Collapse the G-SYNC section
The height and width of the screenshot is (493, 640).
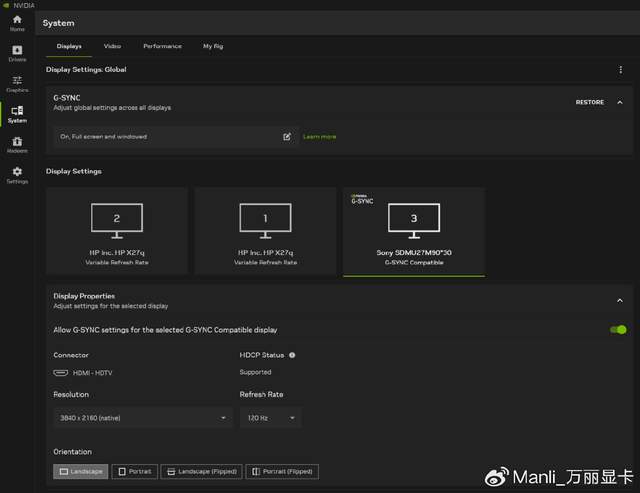pos(620,102)
